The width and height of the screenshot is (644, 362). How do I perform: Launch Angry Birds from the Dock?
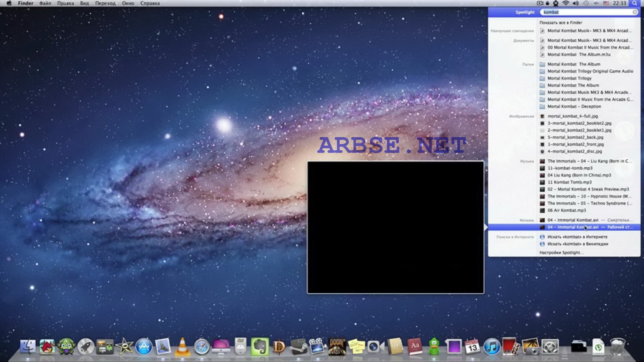click(x=47, y=347)
